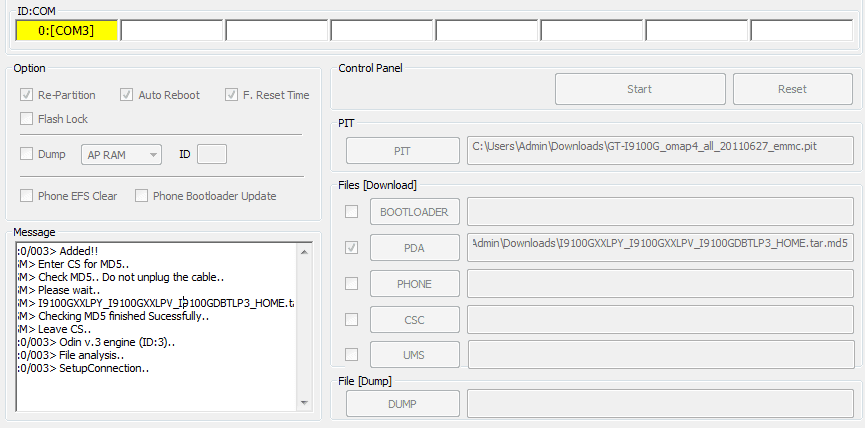
Task: Click the PHONE file path field
Action: (660, 284)
